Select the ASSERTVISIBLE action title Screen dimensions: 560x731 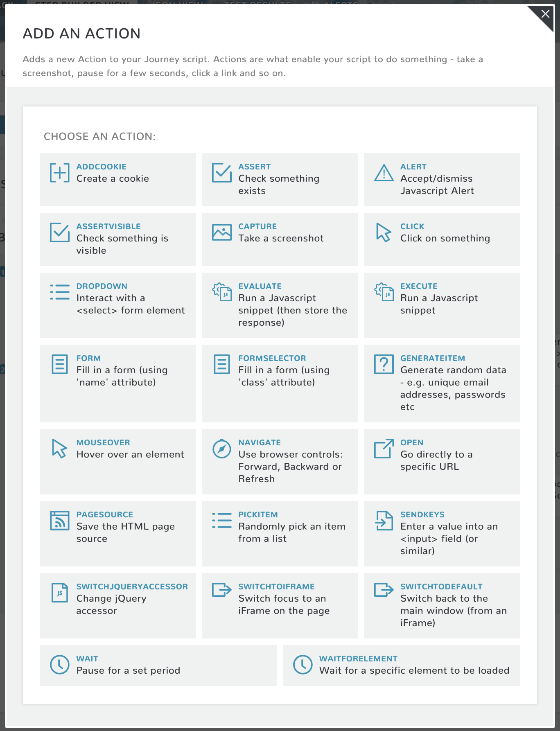click(108, 226)
